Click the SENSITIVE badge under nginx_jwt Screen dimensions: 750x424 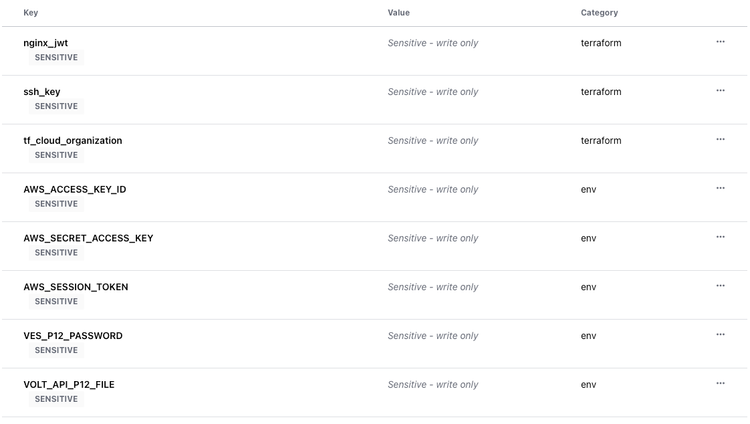(56, 58)
